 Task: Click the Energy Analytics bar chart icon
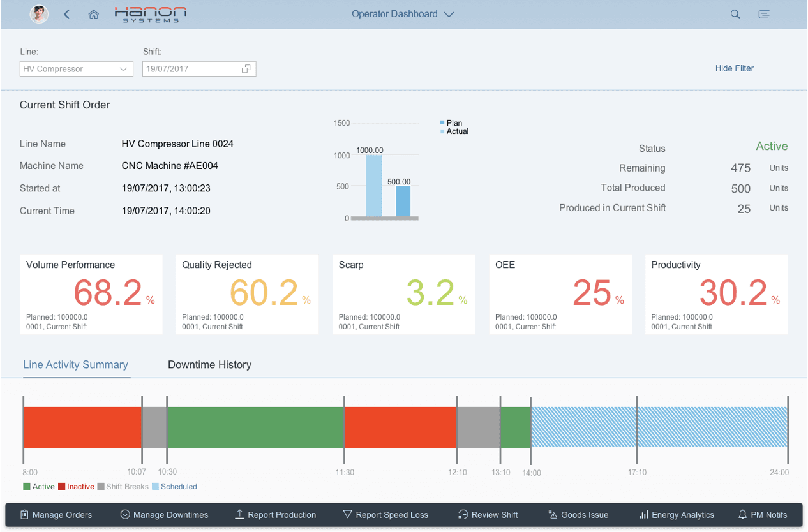point(644,514)
